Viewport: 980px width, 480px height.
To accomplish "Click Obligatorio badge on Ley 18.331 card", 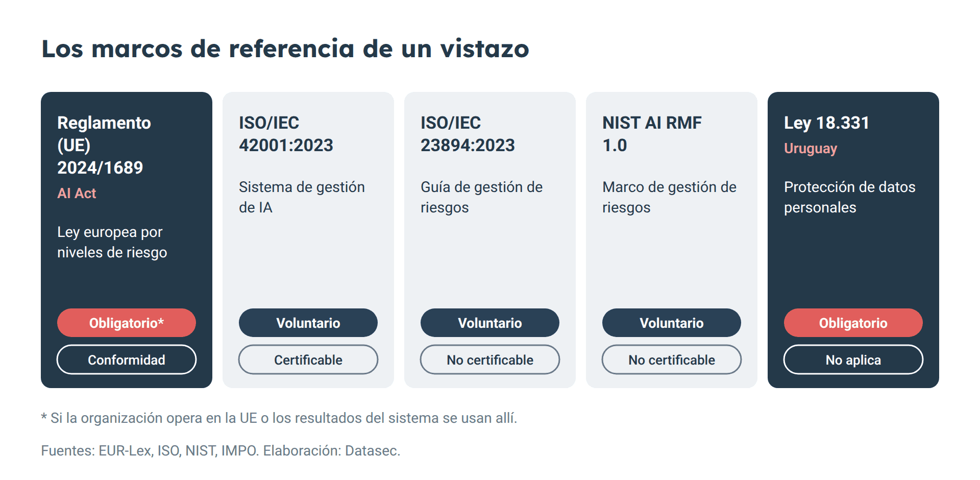I will 853,323.
